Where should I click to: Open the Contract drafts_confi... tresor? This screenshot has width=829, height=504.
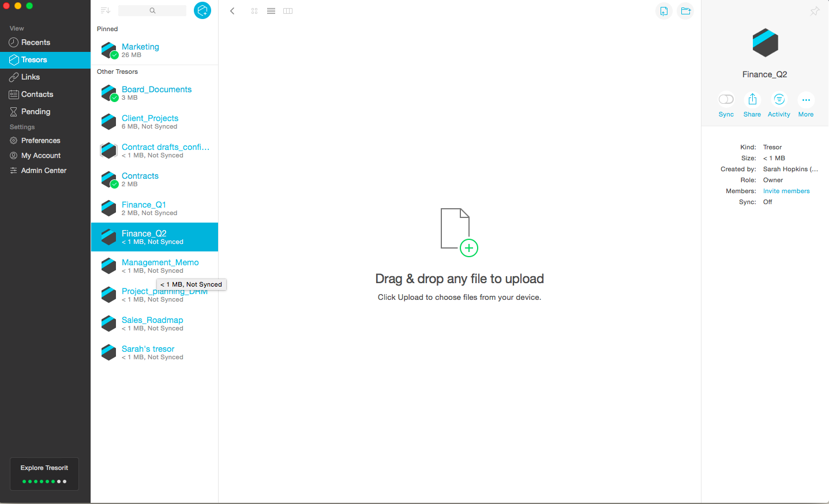[x=155, y=151]
